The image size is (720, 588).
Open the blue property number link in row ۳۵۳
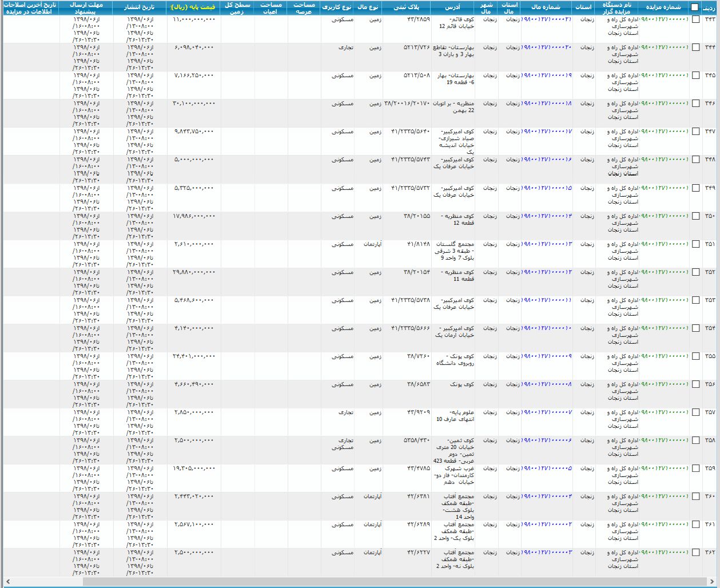pyautogui.click(x=547, y=300)
